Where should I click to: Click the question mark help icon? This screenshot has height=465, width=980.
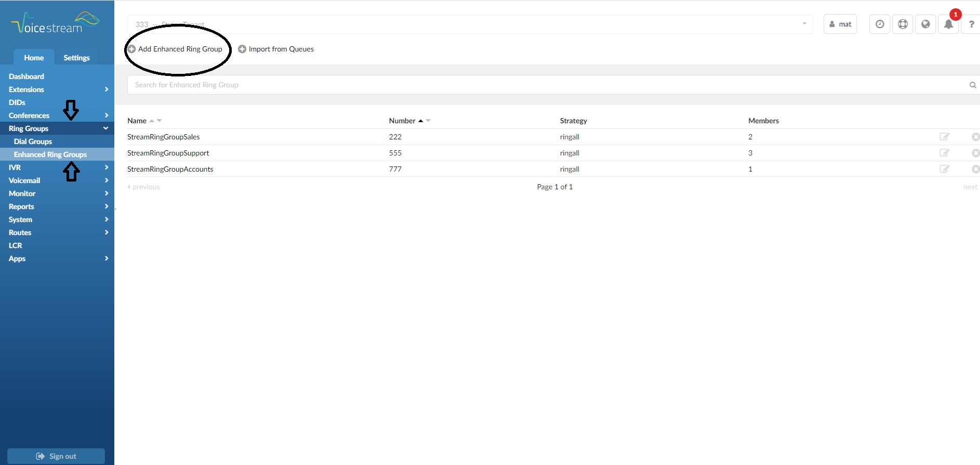tap(971, 24)
